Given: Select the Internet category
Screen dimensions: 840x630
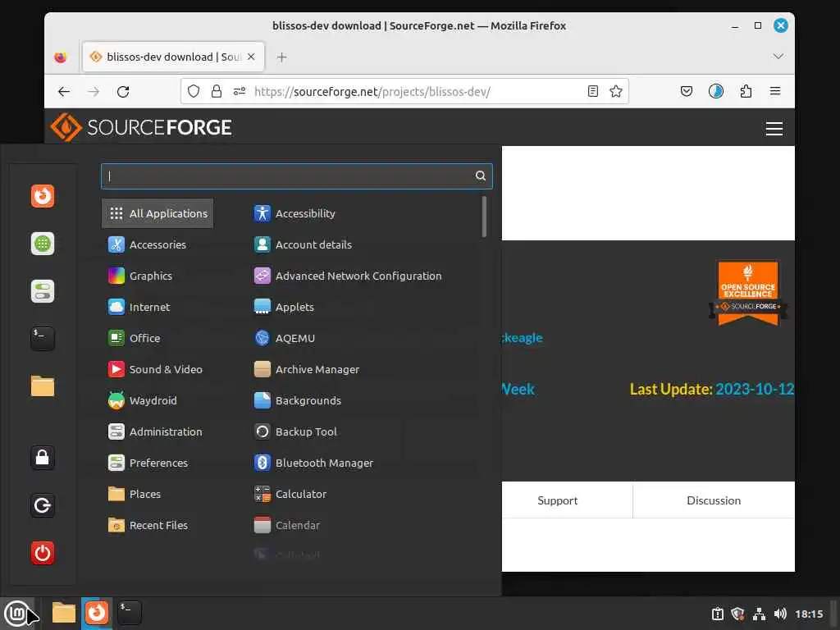Looking at the screenshot, I should (157, 307).
